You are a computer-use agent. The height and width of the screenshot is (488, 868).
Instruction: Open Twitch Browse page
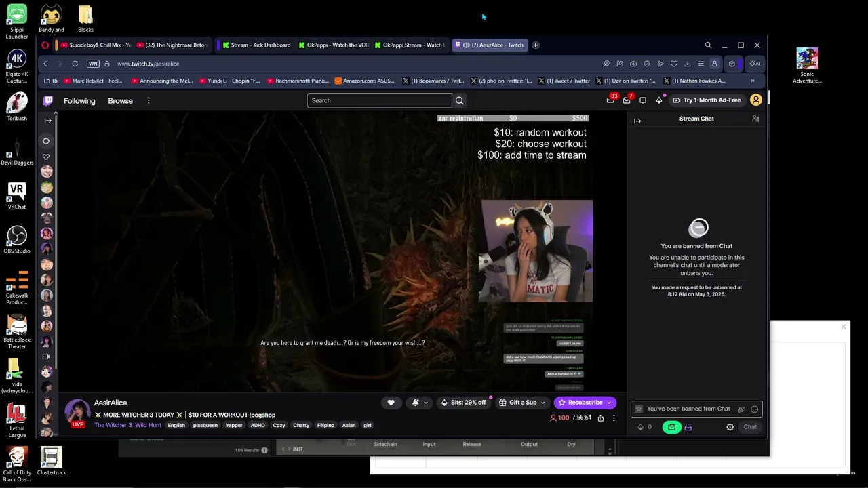120,101
